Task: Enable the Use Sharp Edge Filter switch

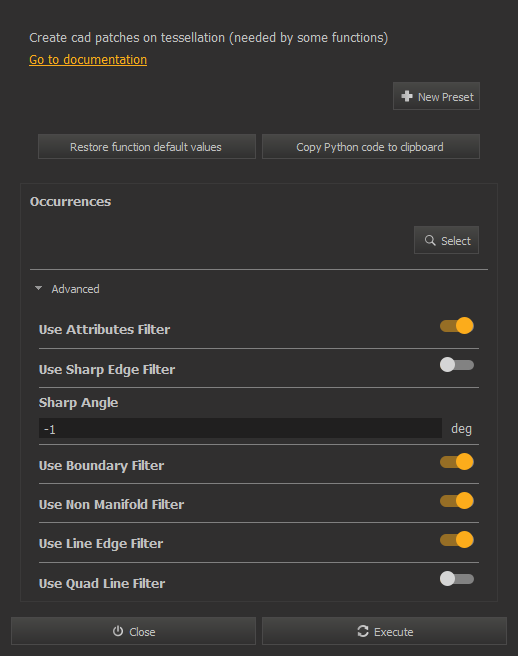Action: click(x=456, y=364)
